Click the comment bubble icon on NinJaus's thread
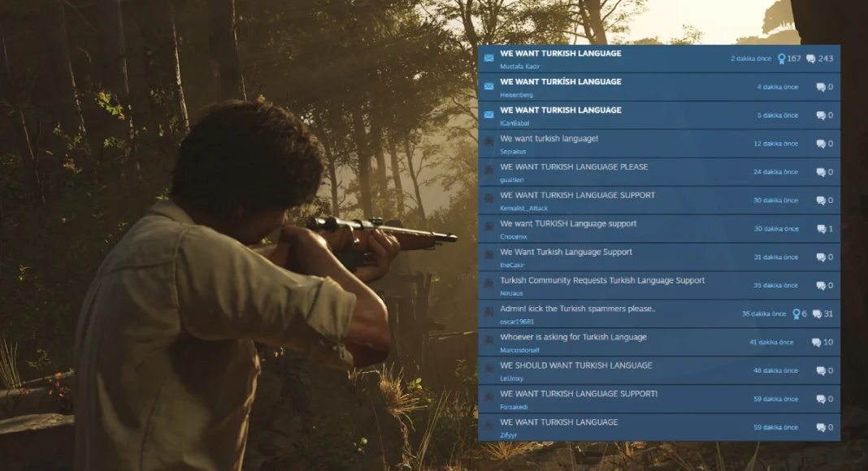This screenshot has width=868, height=471. (821, 285)
